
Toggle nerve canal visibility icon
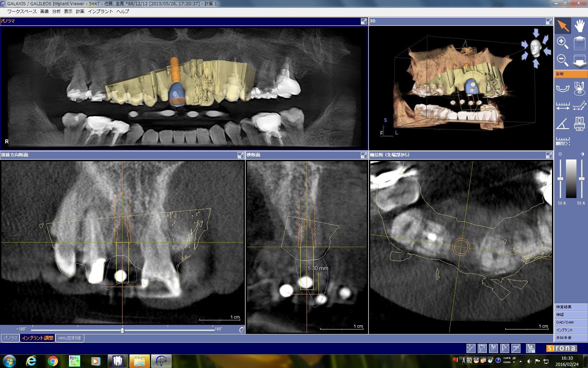505,348
